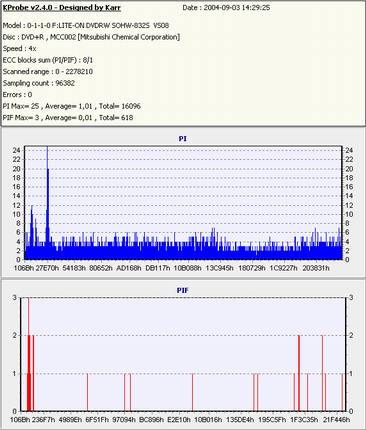Click the tallest blue PI spike
The height and width of the screenshot is (430, 366).
[x=47, y=200]
